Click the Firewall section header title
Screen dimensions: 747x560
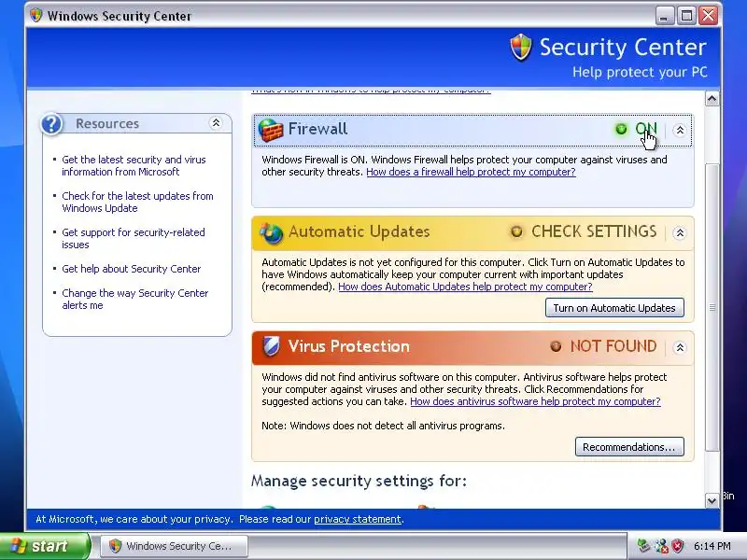coord(317,129)
